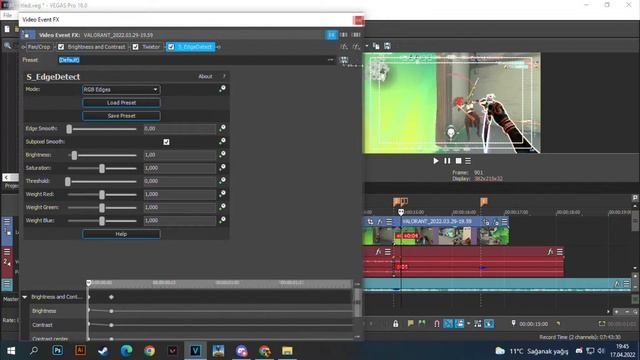Play the video preview

436,161
